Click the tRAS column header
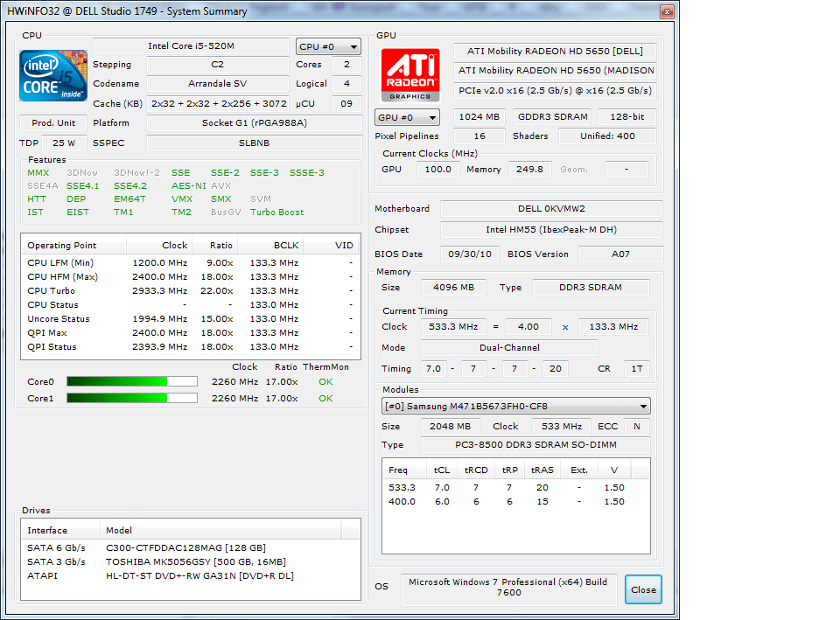Viewport: 840px width, 620px height. pyautogui.click(x=542, y=470)
